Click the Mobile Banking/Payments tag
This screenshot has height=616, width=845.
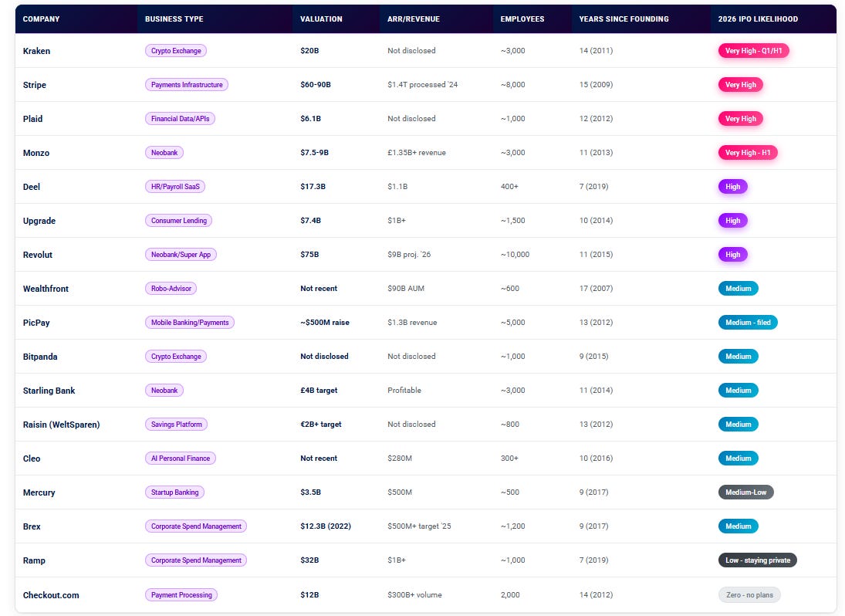coord(190,323)
